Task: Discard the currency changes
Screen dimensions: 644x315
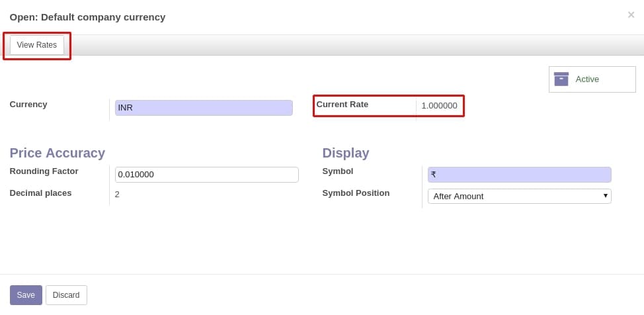Action: tap(66, 295)
